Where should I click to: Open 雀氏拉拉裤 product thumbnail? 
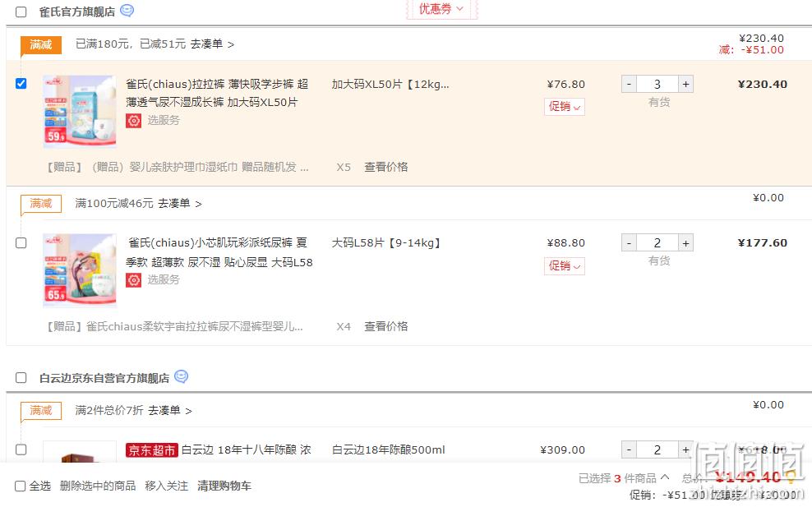click(80, 112)
